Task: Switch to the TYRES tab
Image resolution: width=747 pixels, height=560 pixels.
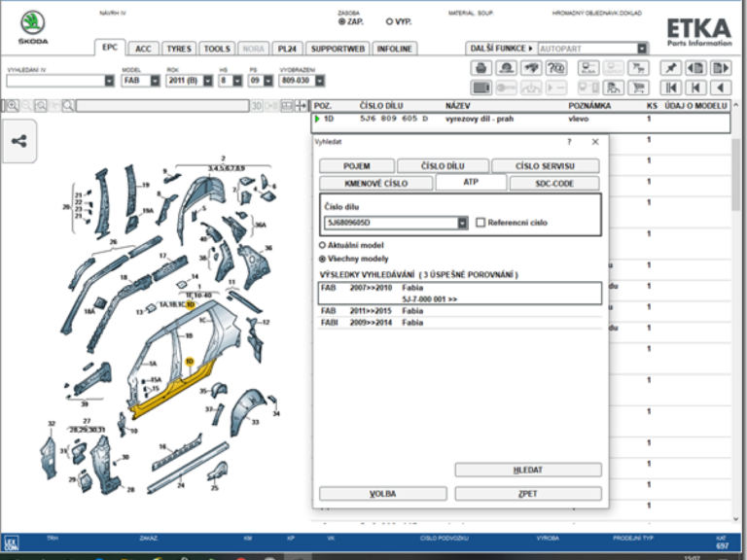Action: 178,48
